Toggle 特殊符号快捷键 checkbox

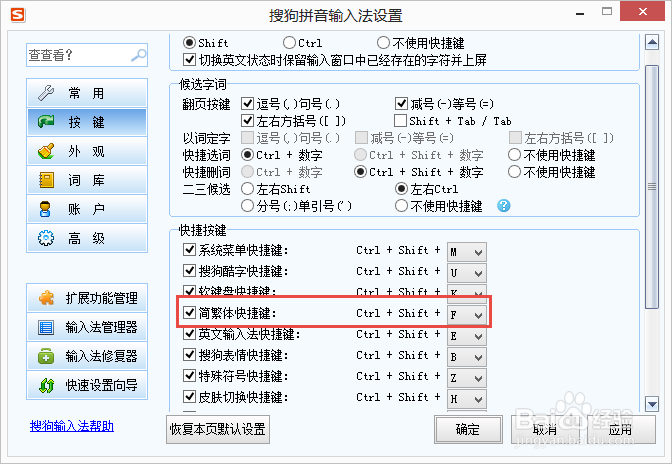189,376
